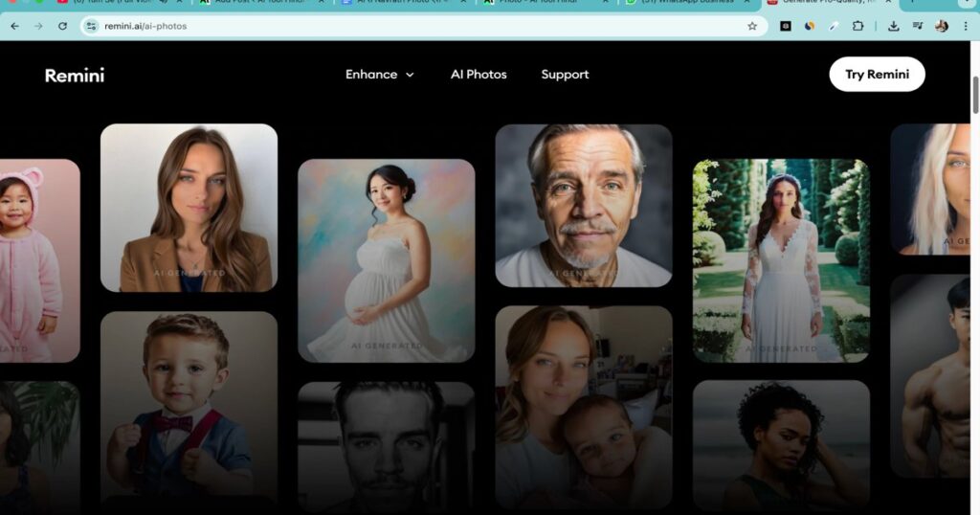Select toddler in pink bear costume photo
The image size is (980, 515).
coord(39,260)
